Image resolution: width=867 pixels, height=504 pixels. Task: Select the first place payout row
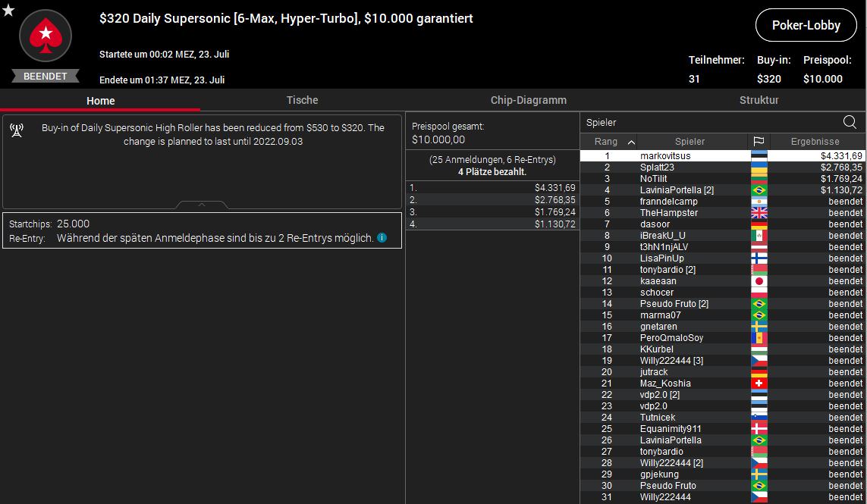[492, 188]
